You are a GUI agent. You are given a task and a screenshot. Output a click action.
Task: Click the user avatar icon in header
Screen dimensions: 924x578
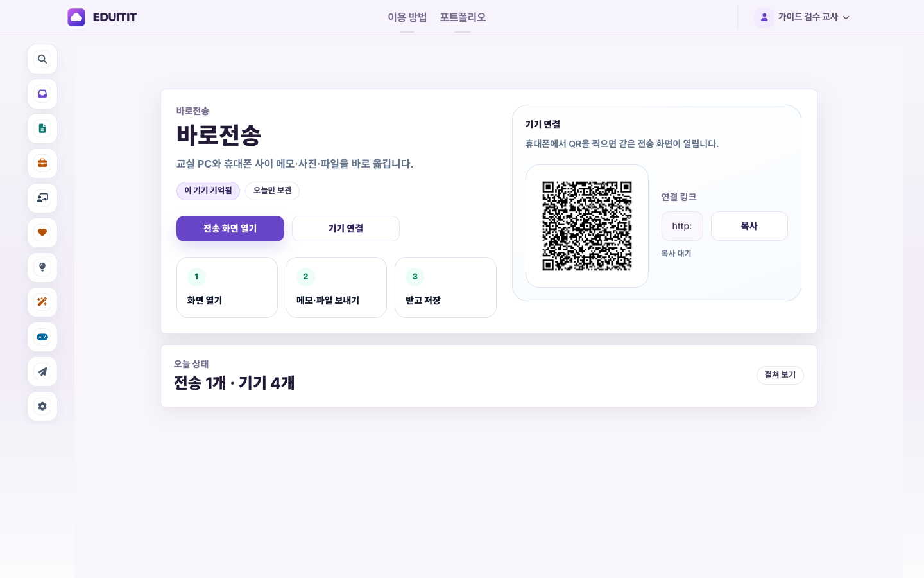pos(764,17)
